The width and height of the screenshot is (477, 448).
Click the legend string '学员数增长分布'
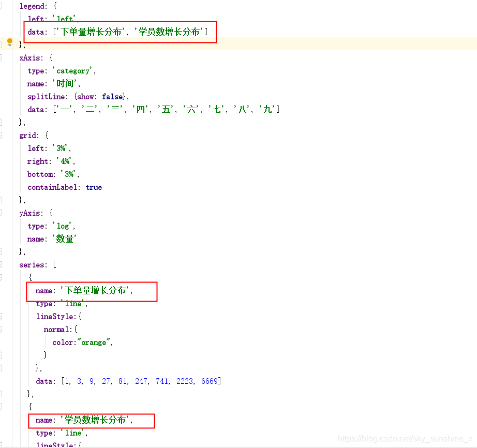(x=169, y=32)
